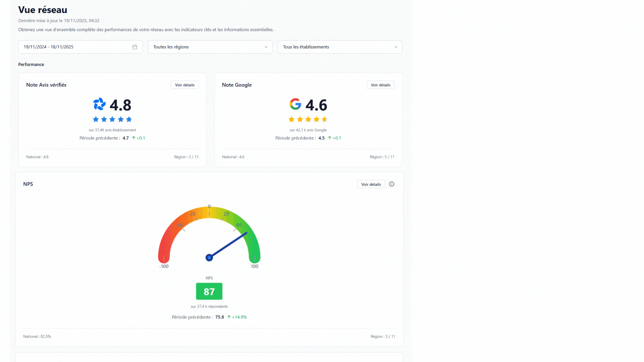Click the Google G logo
This screenshot has height=362, width=644.
point(296,104)
